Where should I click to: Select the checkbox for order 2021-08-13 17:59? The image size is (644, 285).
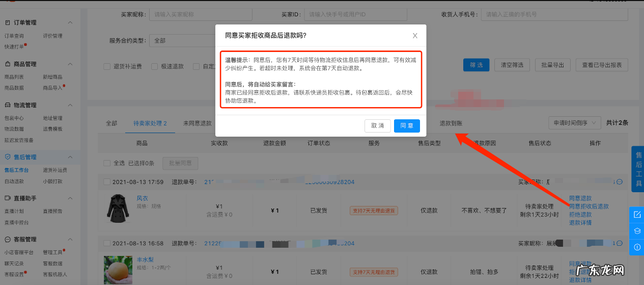pyautogui.click(x=107, y=182)
